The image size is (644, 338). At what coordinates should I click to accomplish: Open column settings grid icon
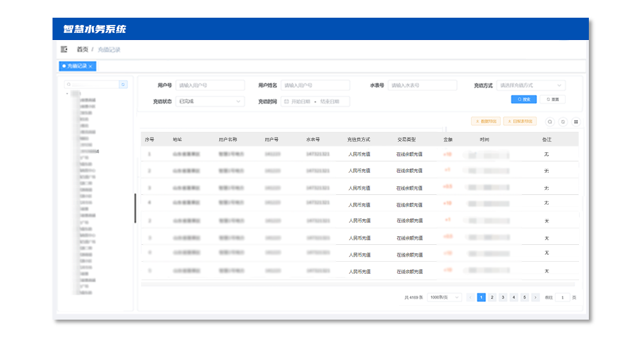click(x=576, y=121)
